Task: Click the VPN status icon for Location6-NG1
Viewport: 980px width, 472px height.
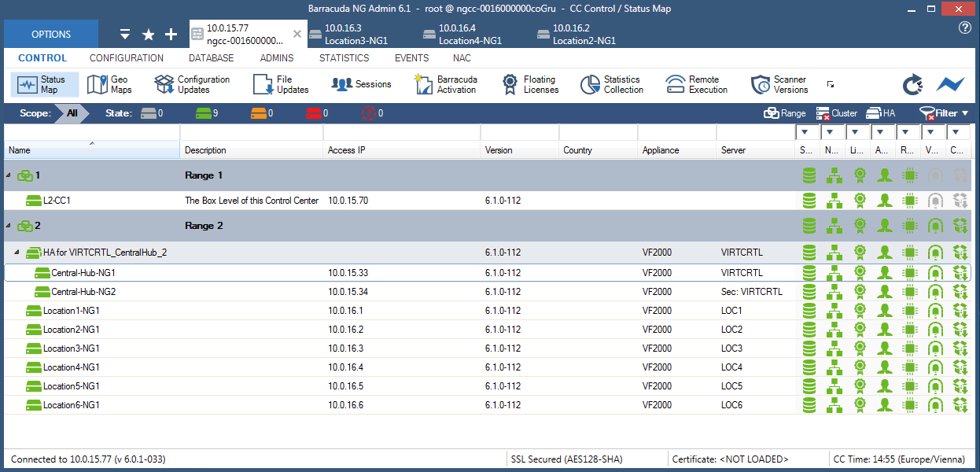Action: coord(935,405)
